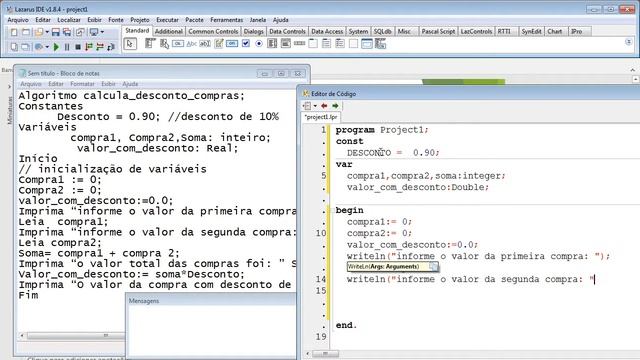The width and height of the screenshot is (640, 360).
Task: Select the pointer selection tool in palette
Action: 130,44
